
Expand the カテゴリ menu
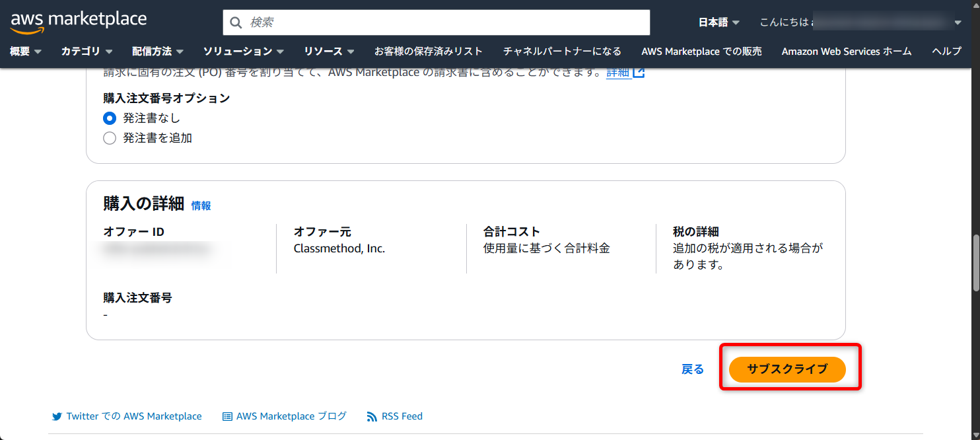87,51
